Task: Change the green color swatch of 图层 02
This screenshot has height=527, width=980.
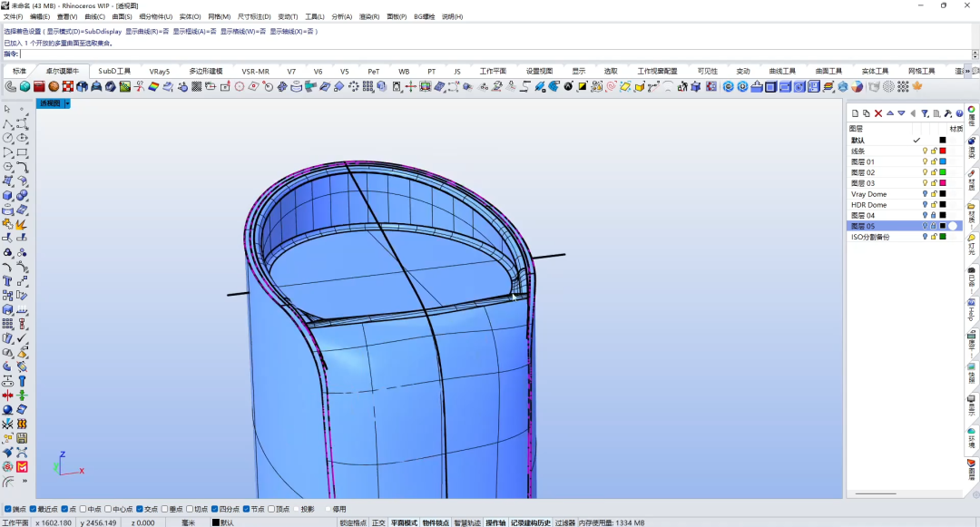Action: click(x=943, y=172)
